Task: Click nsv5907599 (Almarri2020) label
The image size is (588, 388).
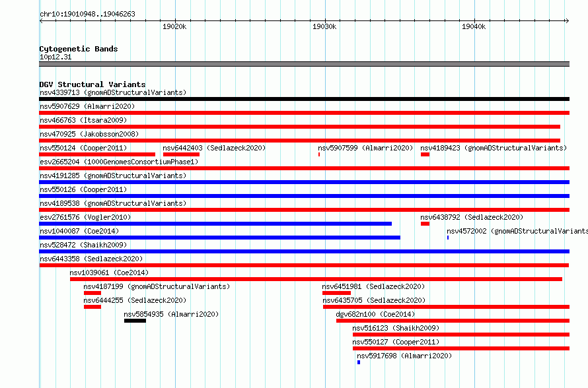Action: (x=365, y=148)
